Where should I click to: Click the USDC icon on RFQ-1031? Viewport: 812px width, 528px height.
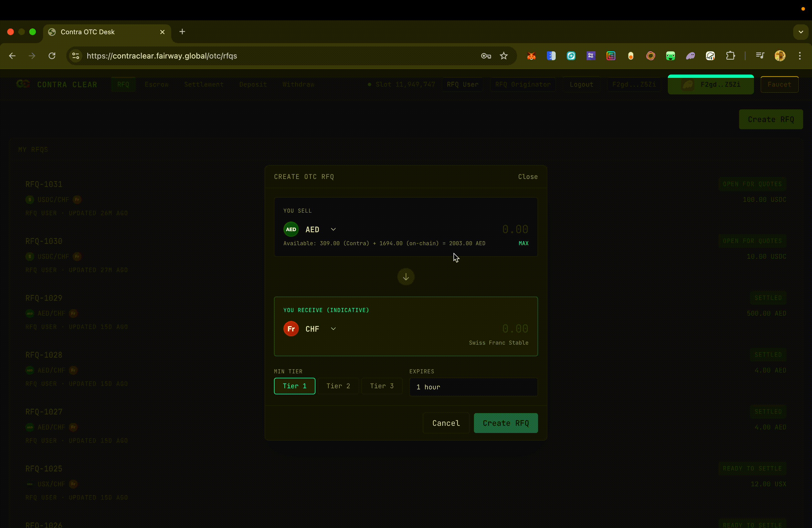pos(30,200)
